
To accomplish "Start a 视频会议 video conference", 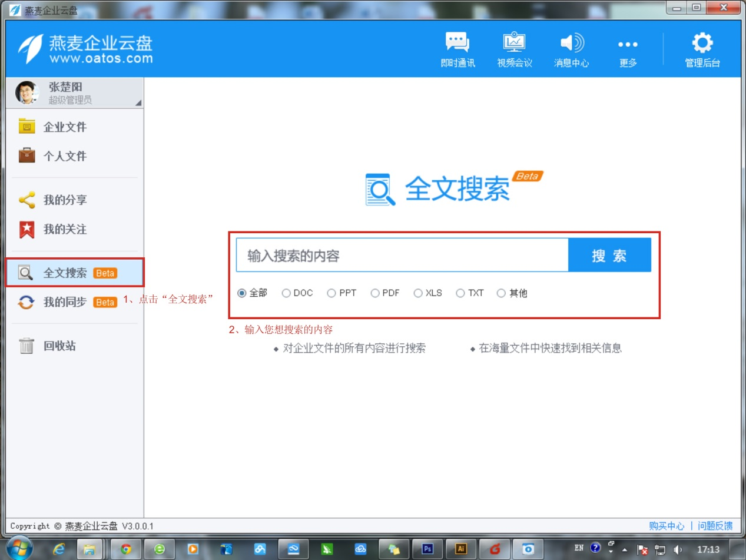I will coord(514,49).
